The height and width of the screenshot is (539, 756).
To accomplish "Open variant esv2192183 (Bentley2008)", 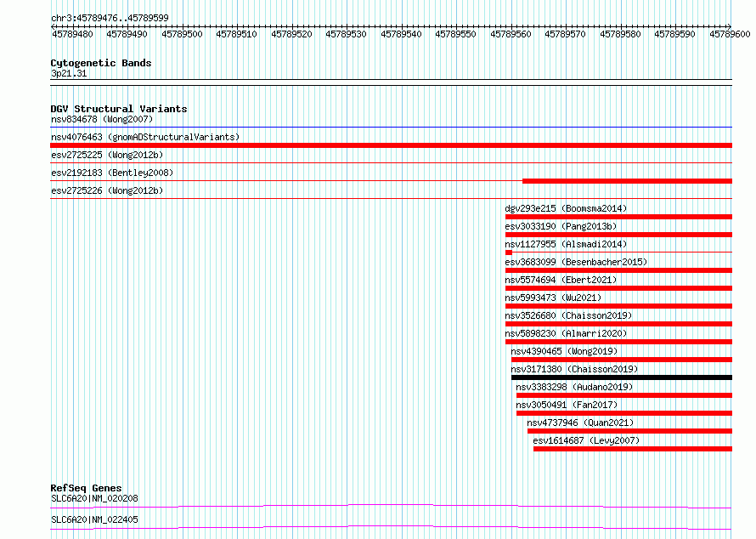I will click(x=112, y=173).
